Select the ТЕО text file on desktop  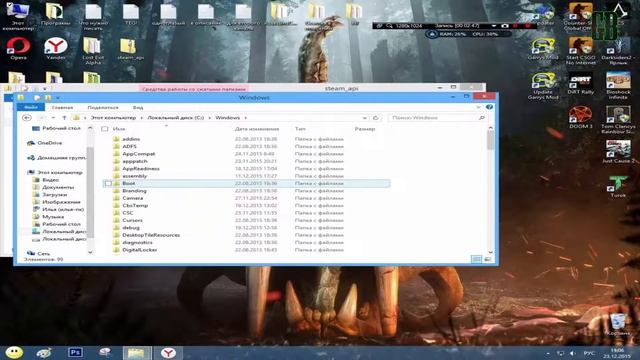131,14
